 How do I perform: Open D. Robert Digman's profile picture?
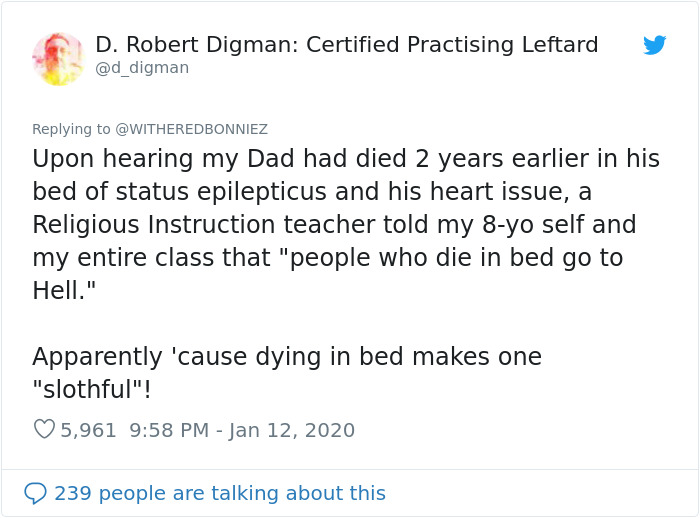[x=58, y=58]
